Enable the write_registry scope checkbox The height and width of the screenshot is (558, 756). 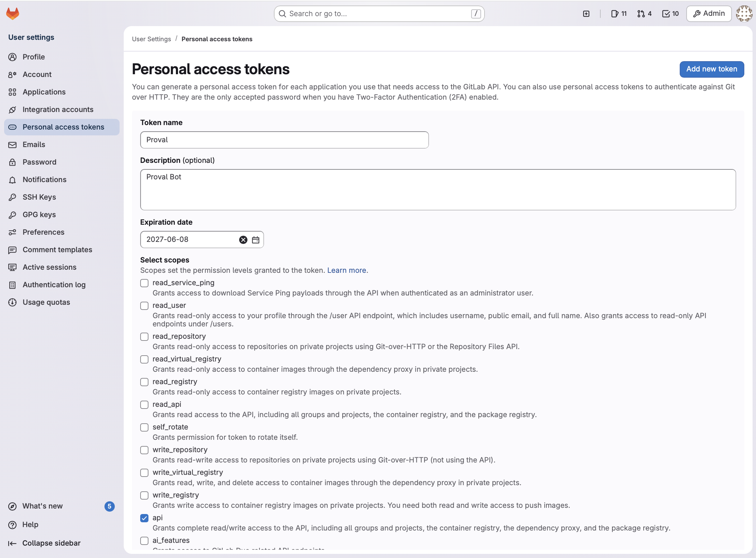144,495
